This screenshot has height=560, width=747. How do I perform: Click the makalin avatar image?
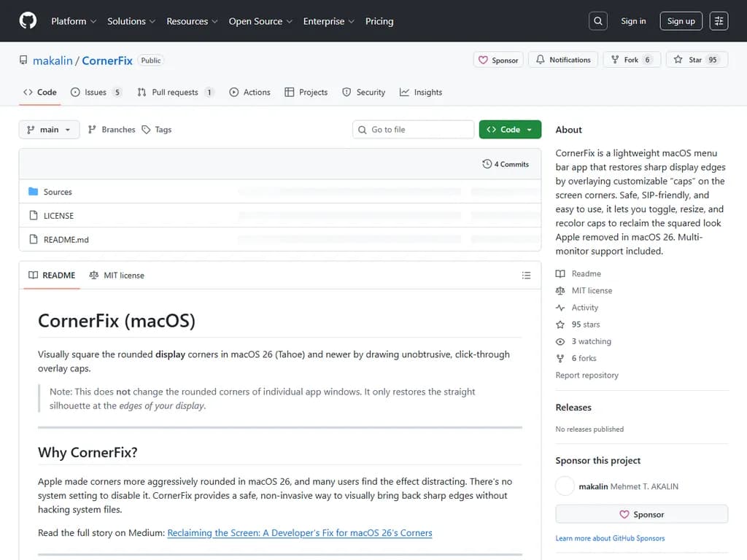565,486
